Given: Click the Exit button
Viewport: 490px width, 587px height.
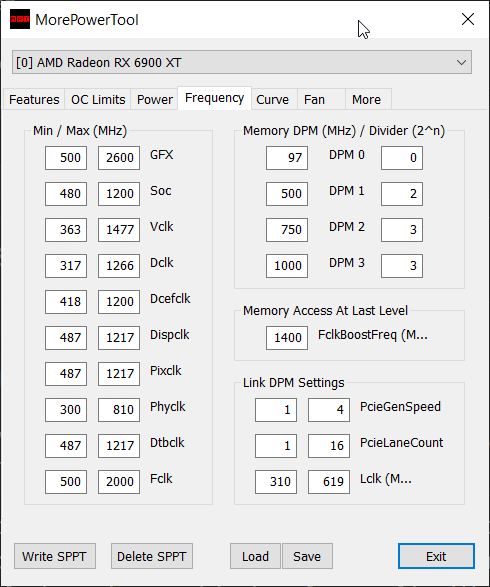Looking at the screenshot, I should point(436,556).
